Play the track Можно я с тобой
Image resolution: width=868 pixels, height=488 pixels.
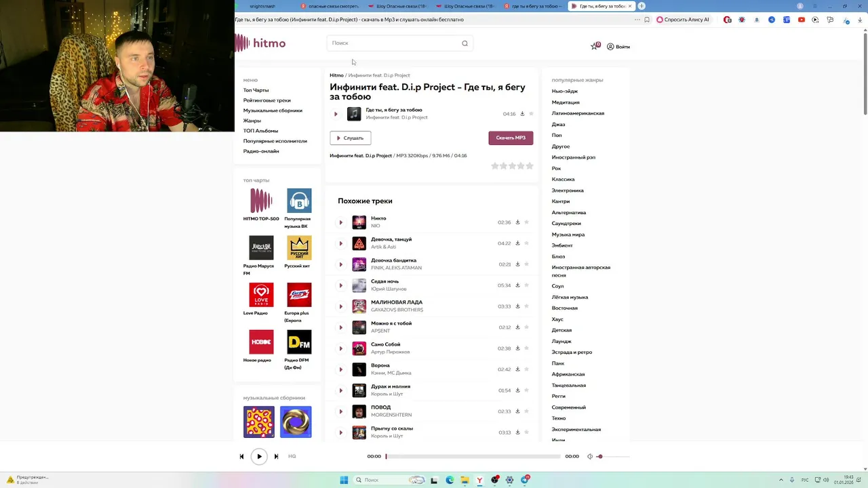tap(341, 327)
